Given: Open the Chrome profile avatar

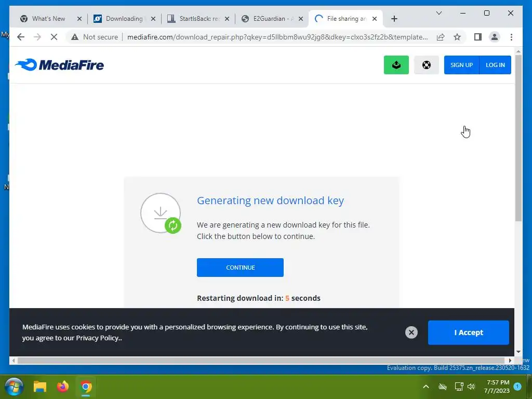Looking at the screenshot, I should tap(495, 37).
